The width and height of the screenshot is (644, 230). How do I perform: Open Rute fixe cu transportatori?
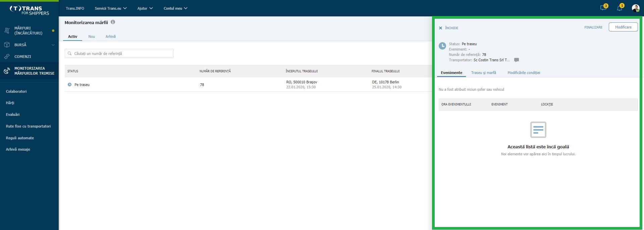[29, 126]
